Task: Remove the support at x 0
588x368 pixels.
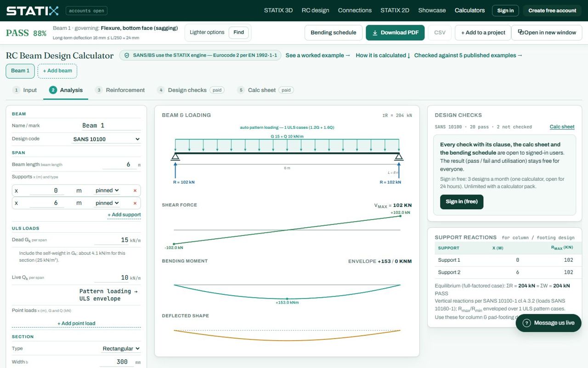Action: click(135, 190)
